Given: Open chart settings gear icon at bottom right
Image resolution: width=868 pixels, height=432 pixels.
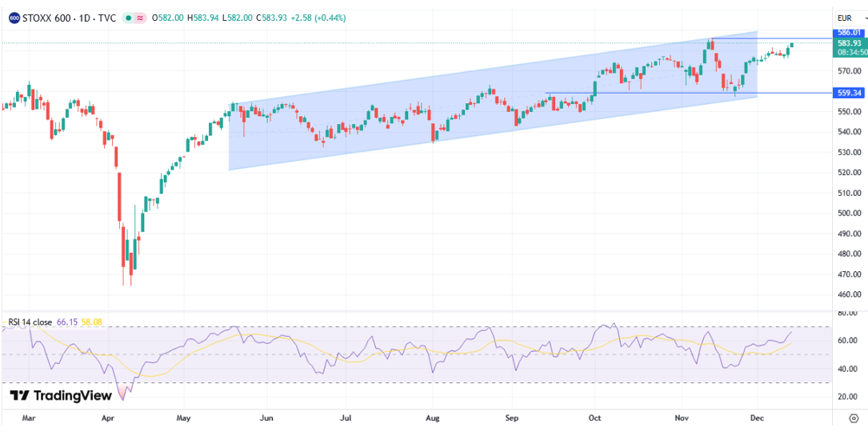Looking at the screenshot, I should (854, 418).
